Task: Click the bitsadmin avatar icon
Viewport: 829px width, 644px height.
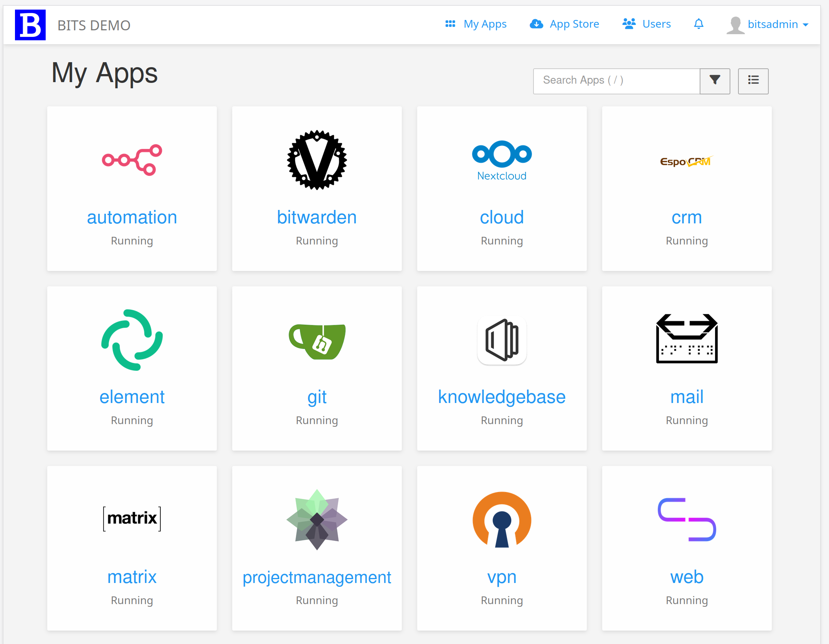Action: 735,25
